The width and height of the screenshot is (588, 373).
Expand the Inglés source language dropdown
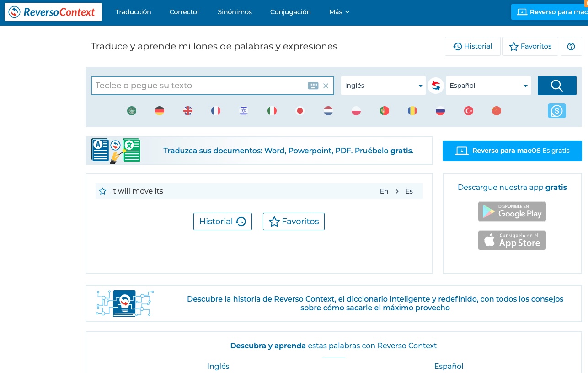point(383,86)
